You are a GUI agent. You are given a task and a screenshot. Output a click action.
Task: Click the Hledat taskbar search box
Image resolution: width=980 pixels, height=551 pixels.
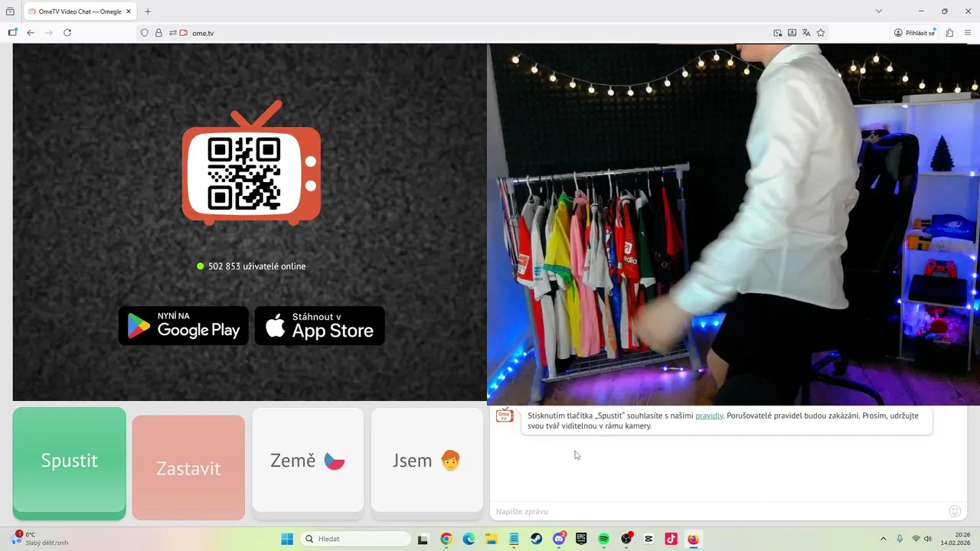356,539
